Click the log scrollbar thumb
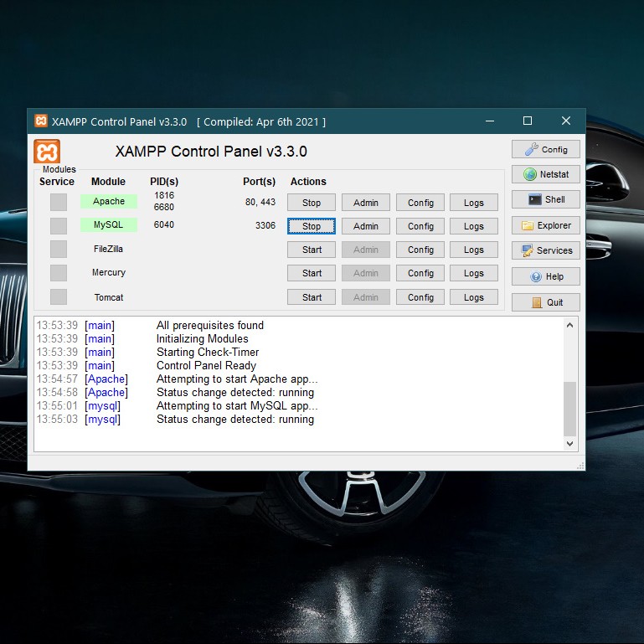Viewport: 644px width, 644px height. (x=569, y=409)
